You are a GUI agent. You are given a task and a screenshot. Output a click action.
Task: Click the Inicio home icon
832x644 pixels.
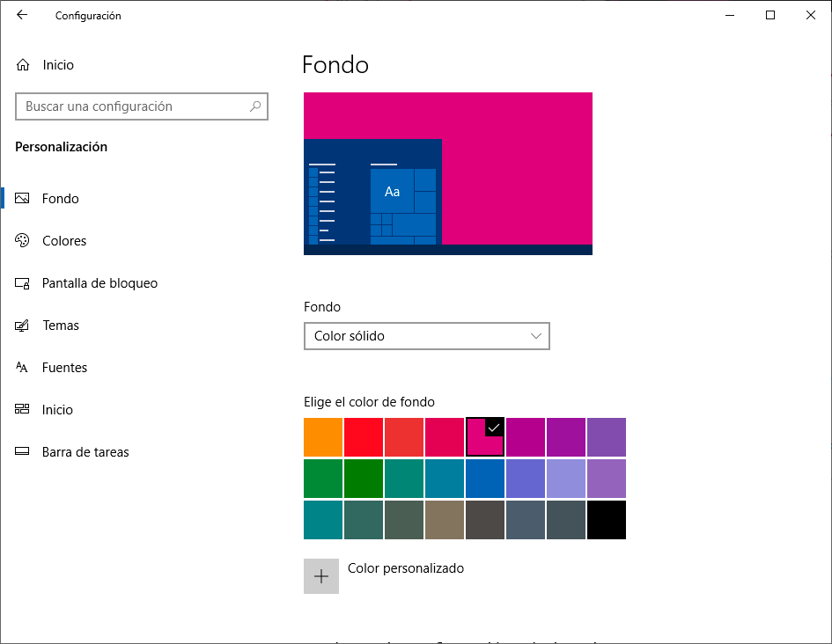pos(23,65)
